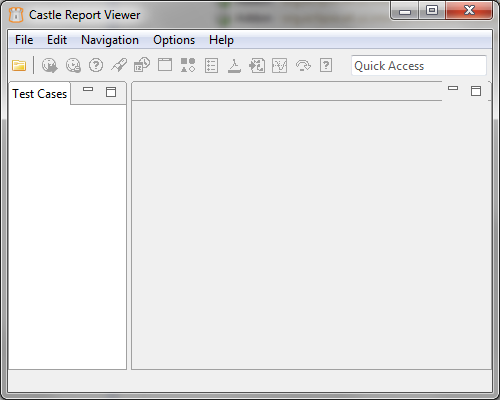Click the import document with arrow icon
This screenshot has height=400, width=500.
click(257, 66)
